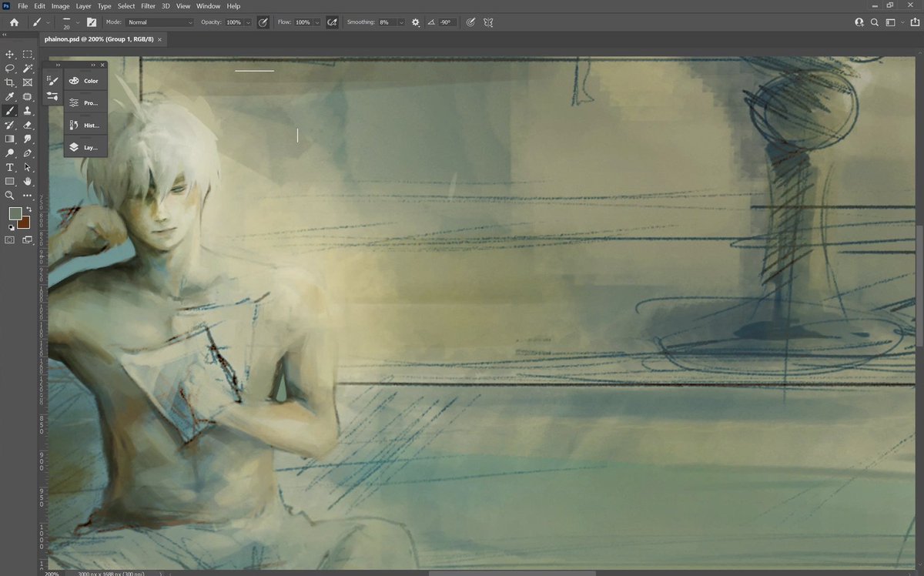This screenshot has width=924, height=576.
Task: Collapse the main toolbox with double arrows
Action: point(5,35)
